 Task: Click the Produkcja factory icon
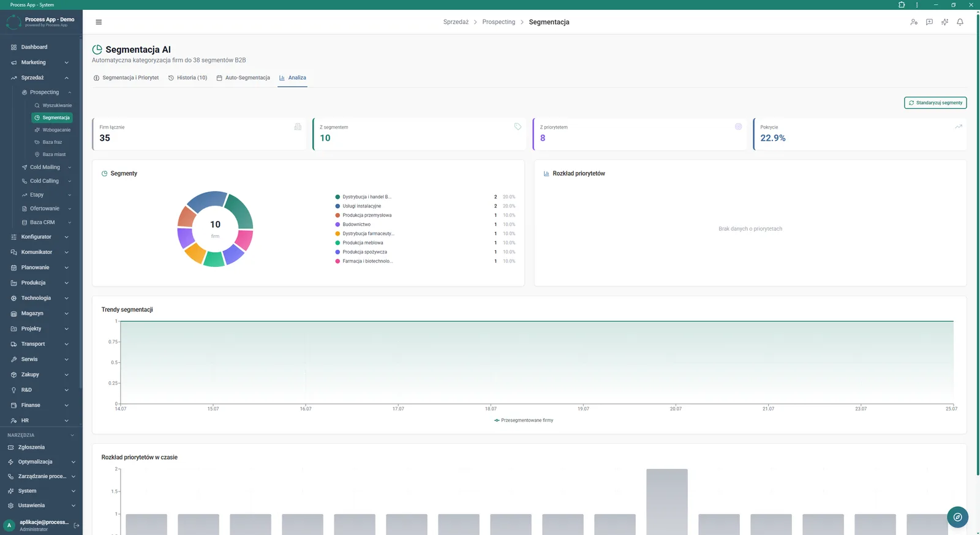[13, 283]
